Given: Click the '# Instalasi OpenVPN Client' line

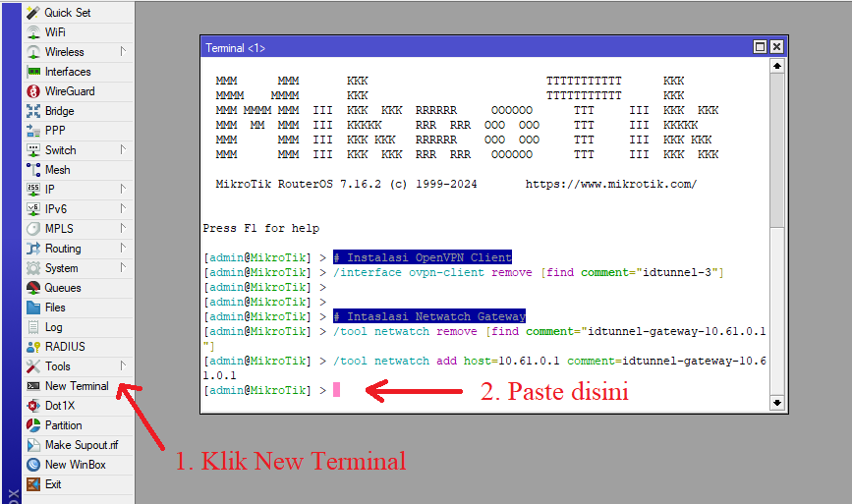Looking at the screenshot, I should [423, 257].
